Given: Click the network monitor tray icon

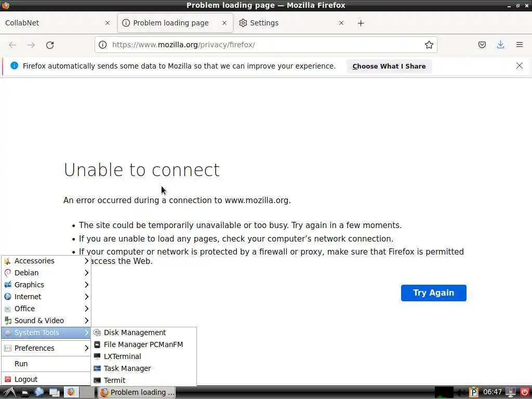Looking at the screenshot, I should click(510, 393).
